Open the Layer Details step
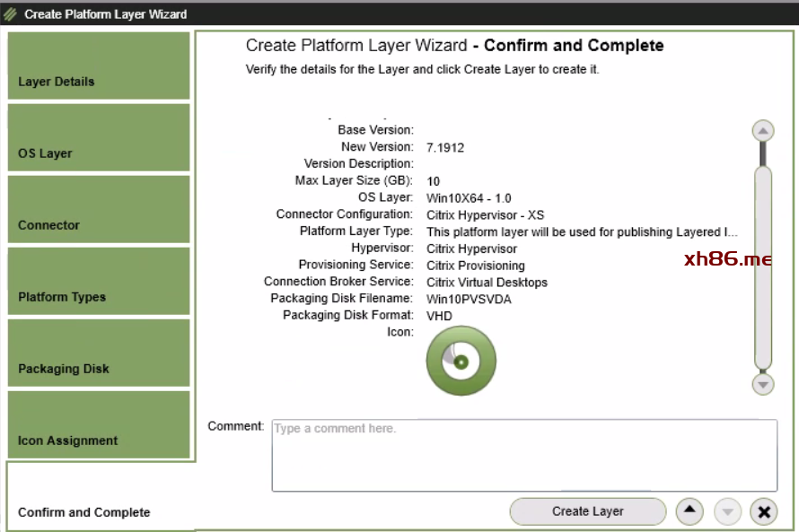The image size is (799, 532). (x=99, y=66)
